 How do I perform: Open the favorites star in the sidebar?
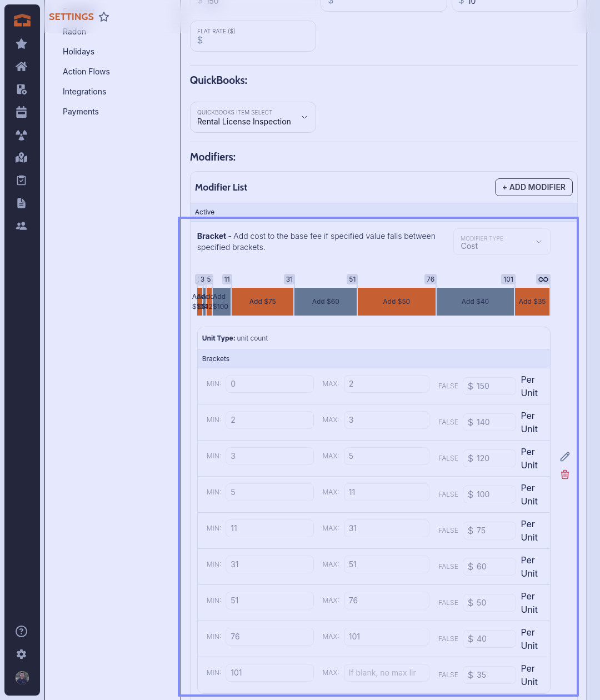click(22, 44)
